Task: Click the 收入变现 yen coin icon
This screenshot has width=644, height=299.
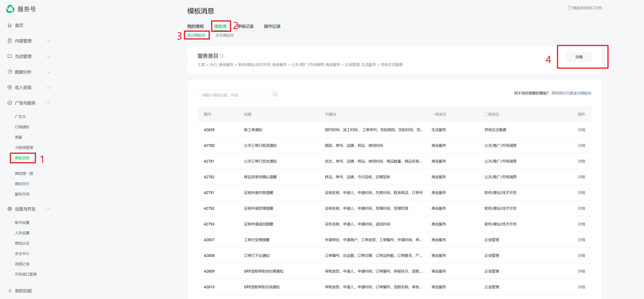Action: (x=10, y=87)
